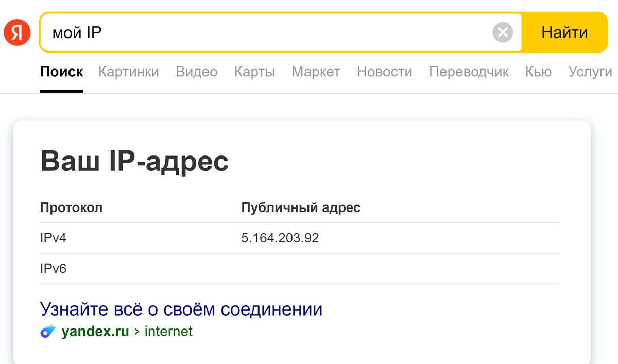Open the internet breadcrumb link
The width and height of the screenshot is (618, 364).
[169, 332]
